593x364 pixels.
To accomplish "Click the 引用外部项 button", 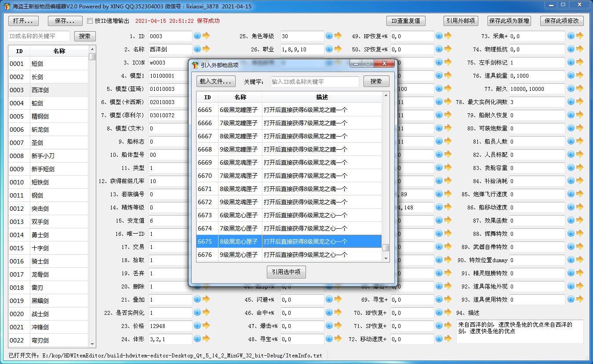I will point(460,21).
